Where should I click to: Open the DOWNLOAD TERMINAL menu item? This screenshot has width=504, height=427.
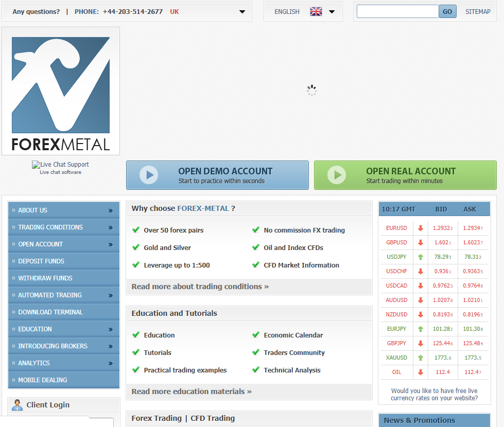tap(64, 312)
